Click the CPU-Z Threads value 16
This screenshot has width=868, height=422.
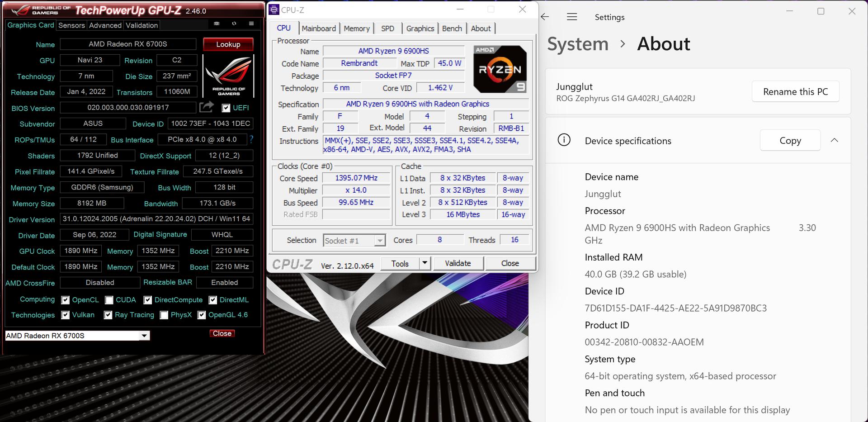[514, 240]
